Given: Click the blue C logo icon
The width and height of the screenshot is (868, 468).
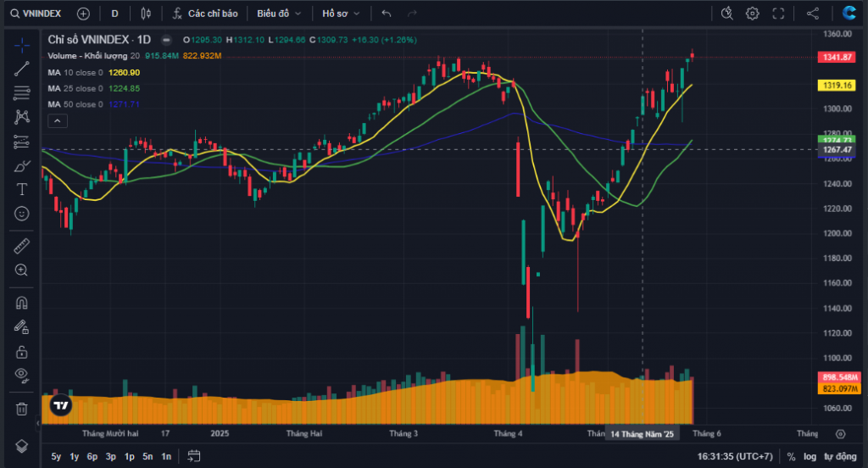Looking at the screenshot, I should (849, 14).
